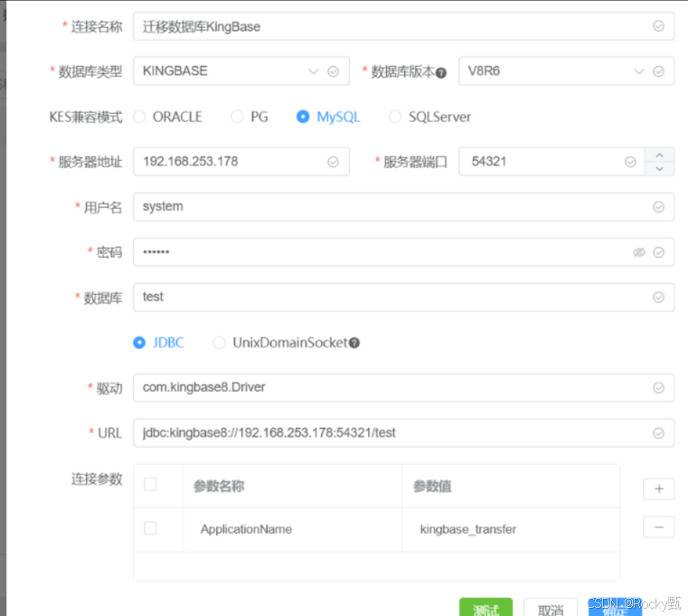Click the 服务器端口 field showing 54321
688x616 pixels.
551,162
